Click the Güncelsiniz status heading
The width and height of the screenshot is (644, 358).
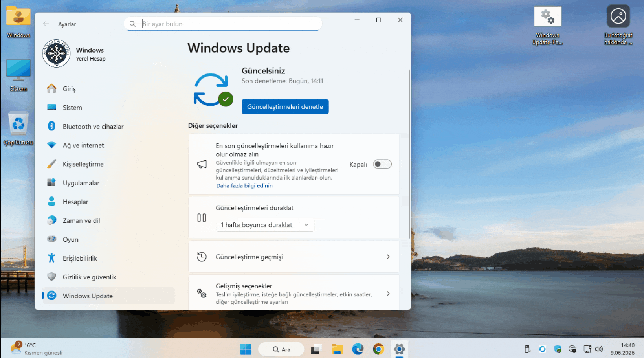point(263,71)
